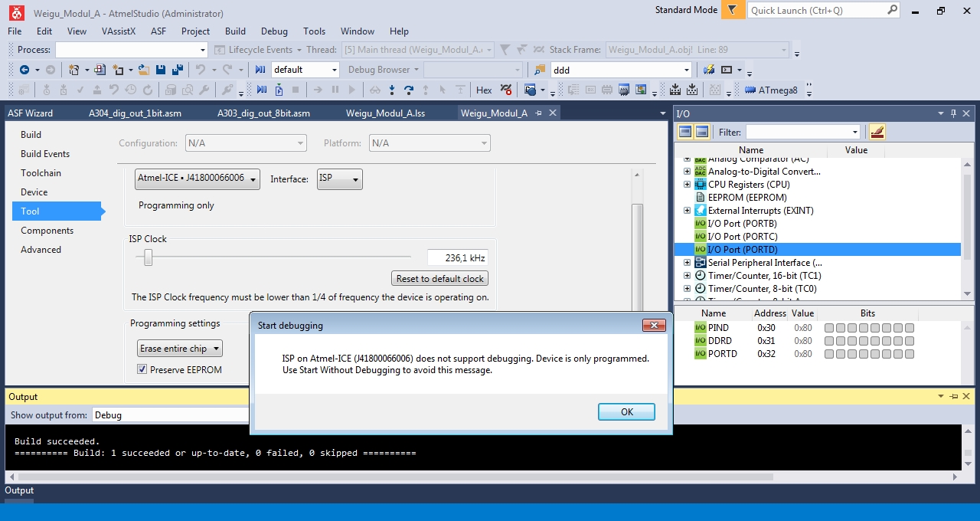Click the ISP Clock slider handle
The height and width of the screenshot is (521, 980).
click(x=149, y=258)
